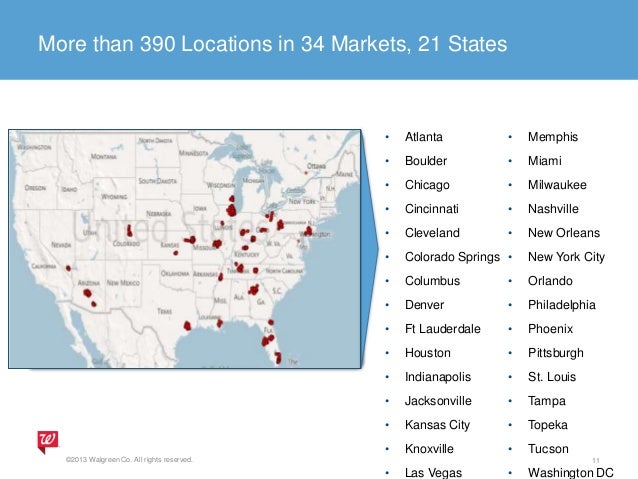Select 'Memphis' in the second column

coord(553,137)
